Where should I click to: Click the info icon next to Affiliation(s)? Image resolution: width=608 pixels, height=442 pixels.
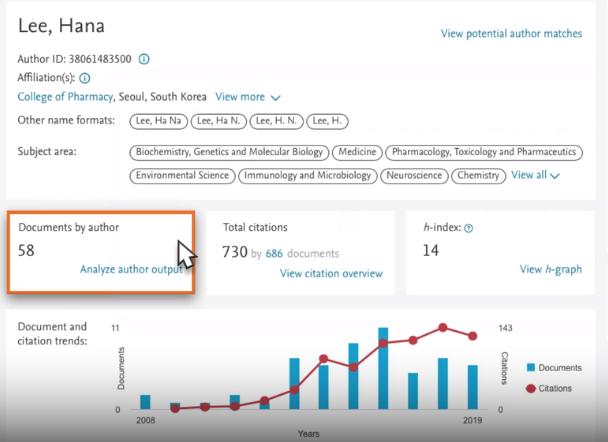85,78
